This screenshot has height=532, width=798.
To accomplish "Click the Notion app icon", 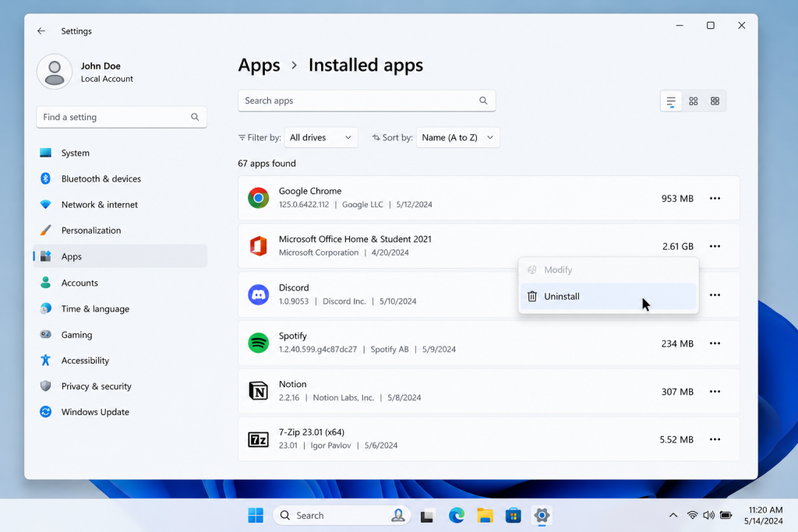I will (259, 391).
